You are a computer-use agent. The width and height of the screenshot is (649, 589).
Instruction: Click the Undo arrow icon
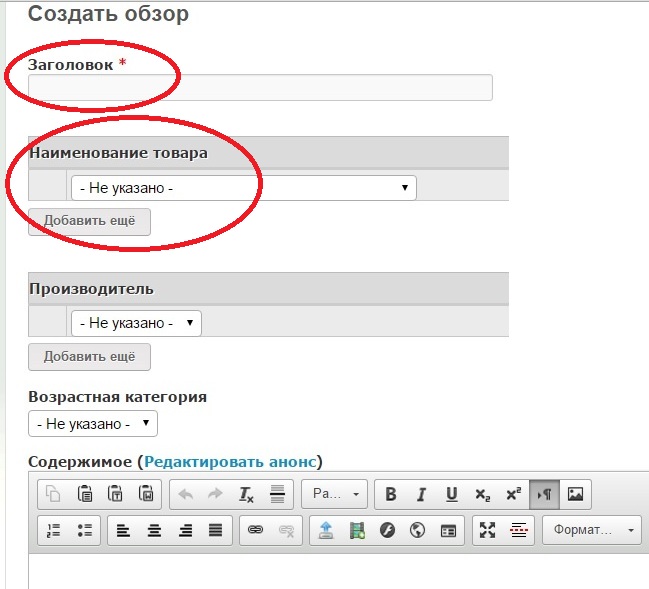click(x=185, y=494)
